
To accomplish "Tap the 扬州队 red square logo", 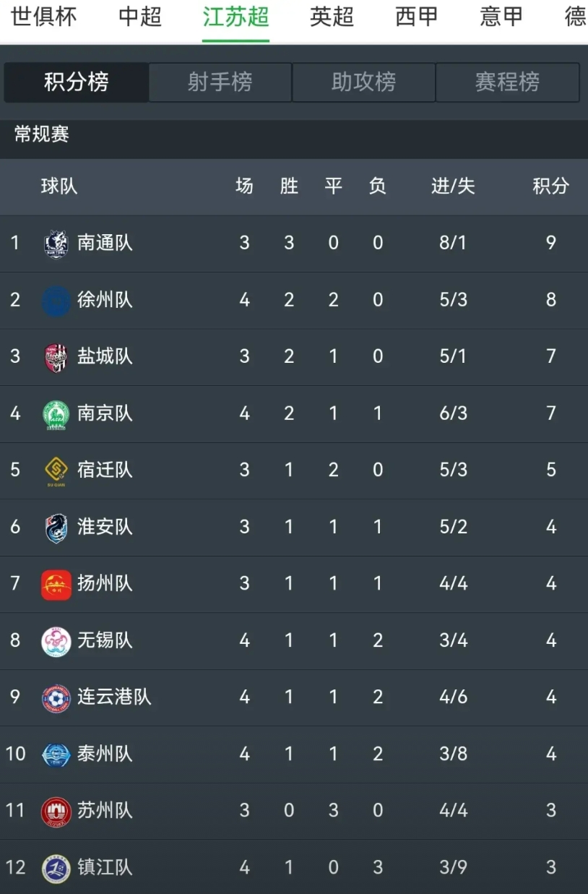I will pyautogui.click(x=56, y=585).
